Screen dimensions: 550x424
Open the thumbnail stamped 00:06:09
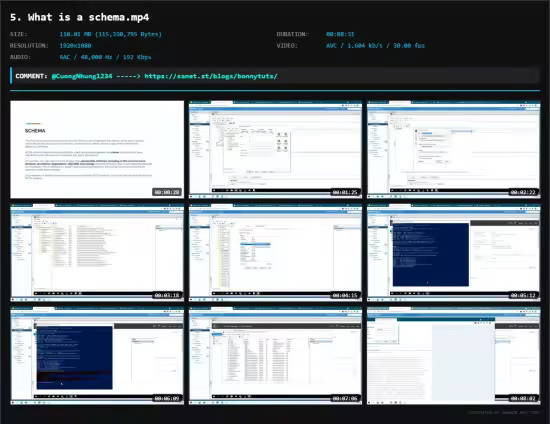(x=97, y=356)
